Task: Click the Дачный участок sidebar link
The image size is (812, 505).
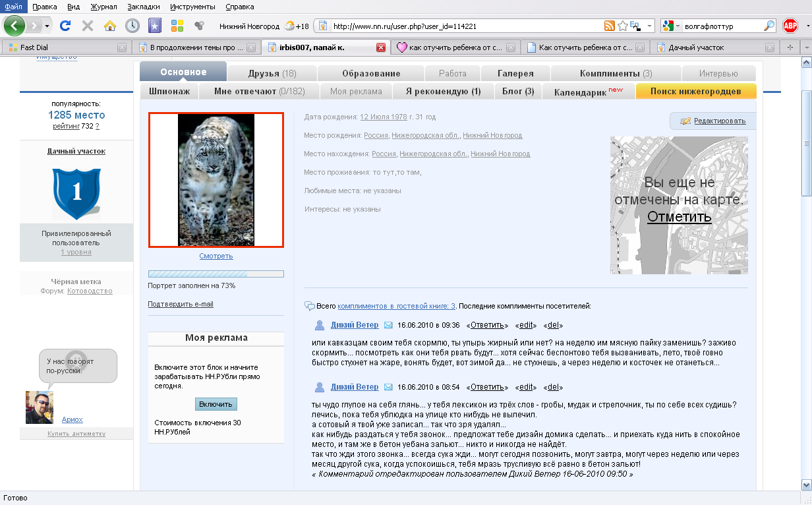Action: (x=76, y=152)
